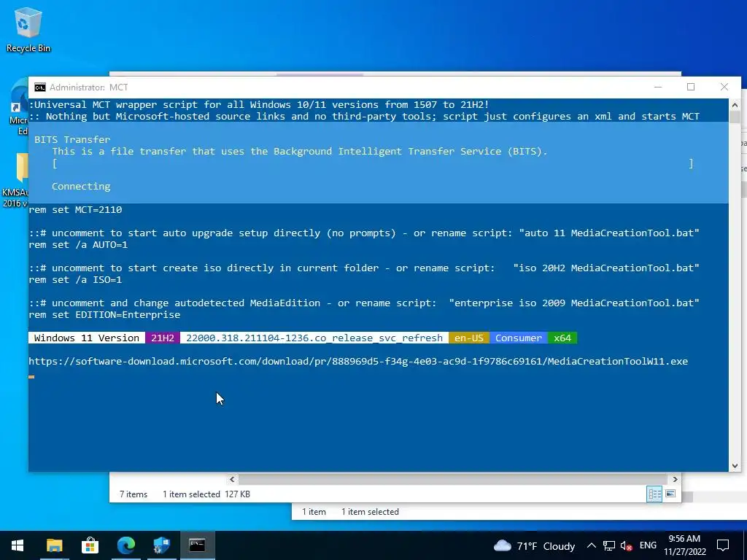Viewport: 747px width, 560px height.
Task: Switch the ENG input language indicator
Action: point(648,545)
